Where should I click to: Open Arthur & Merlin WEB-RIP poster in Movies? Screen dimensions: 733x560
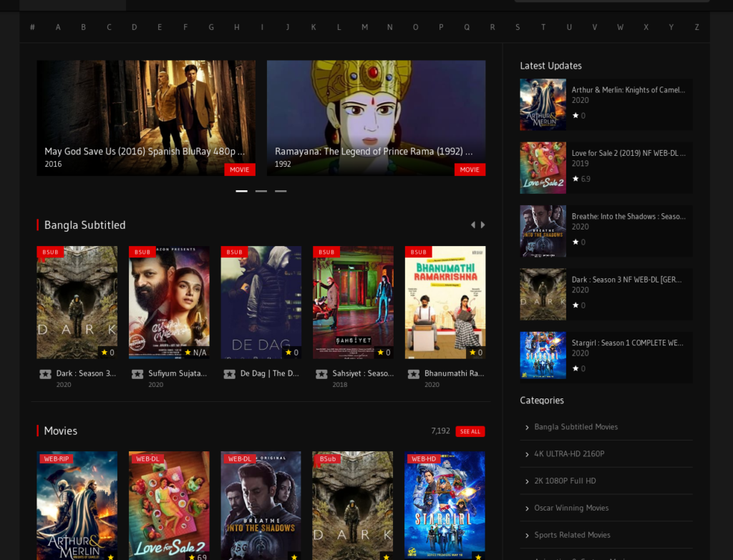(77, 506)
